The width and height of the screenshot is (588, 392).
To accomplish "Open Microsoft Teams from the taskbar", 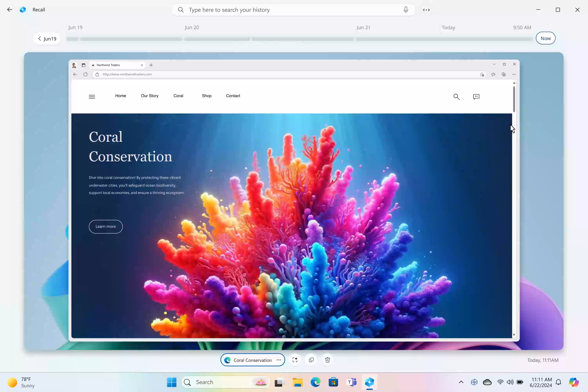I will click(x=352, y=382).
